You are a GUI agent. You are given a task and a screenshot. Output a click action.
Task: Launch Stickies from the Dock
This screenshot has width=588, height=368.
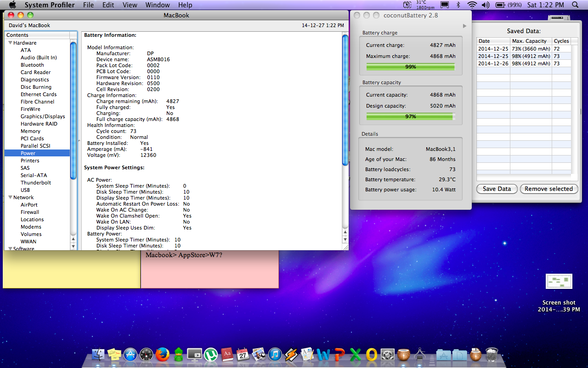coord(114,354)
